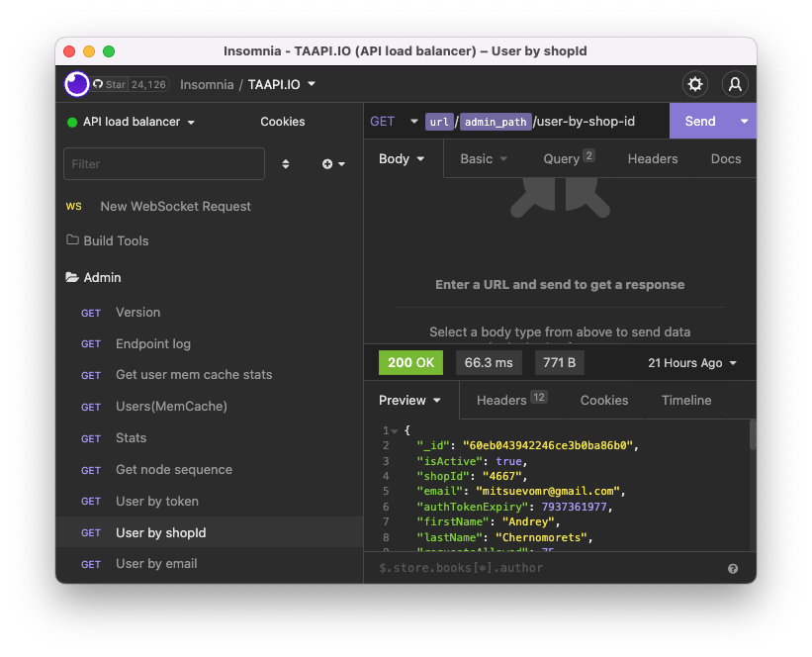Open settings via the gear icon
The height and width of the screenshot is (657, 812).
pos(695,84)
